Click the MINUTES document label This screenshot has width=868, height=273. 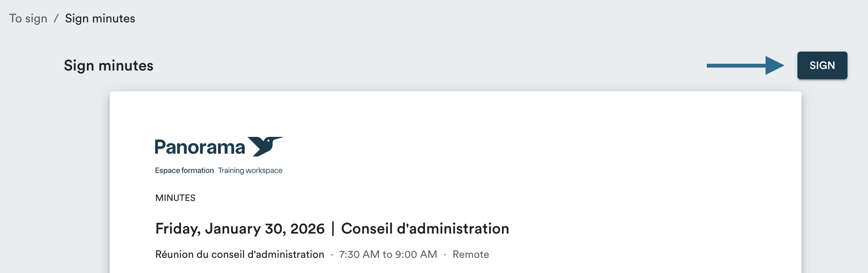[175, 198]
